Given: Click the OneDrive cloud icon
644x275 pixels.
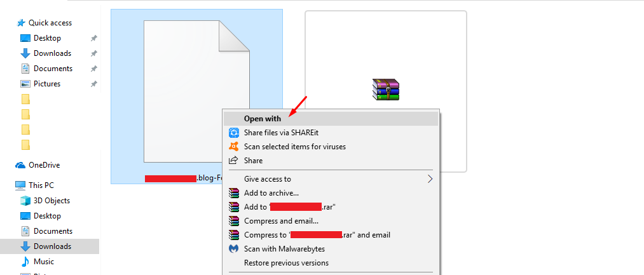Looking at the screenshot, I should coord(20,165).
